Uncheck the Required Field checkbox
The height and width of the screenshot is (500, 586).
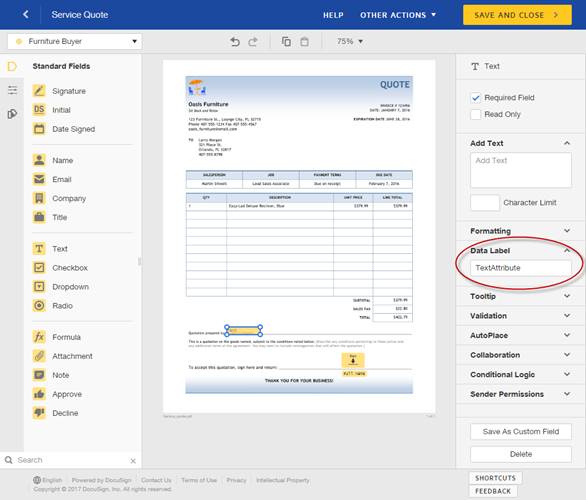pos(475,98)
